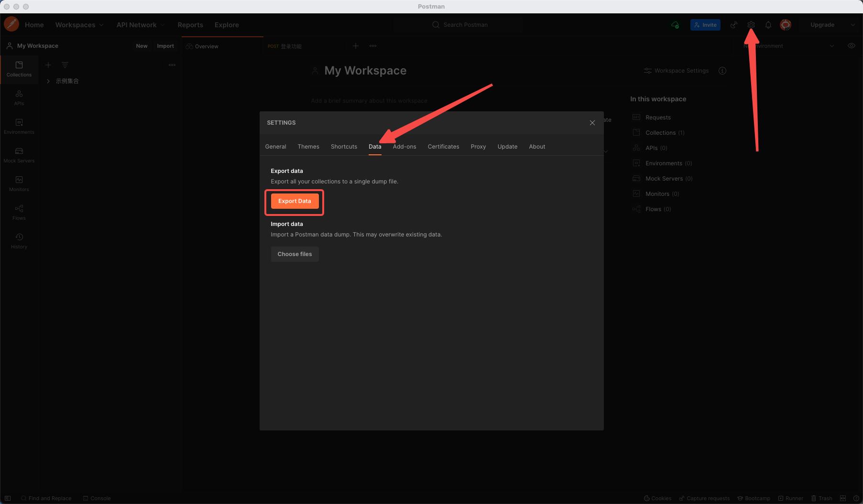
Task: Open the History sidebar panel
Action: click(19, 241)
